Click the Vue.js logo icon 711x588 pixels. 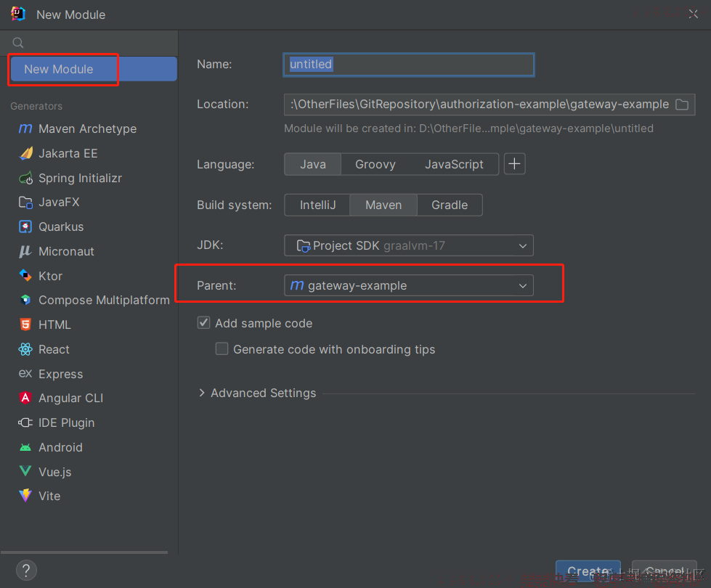pyautogui.click(x=25, y=471)
